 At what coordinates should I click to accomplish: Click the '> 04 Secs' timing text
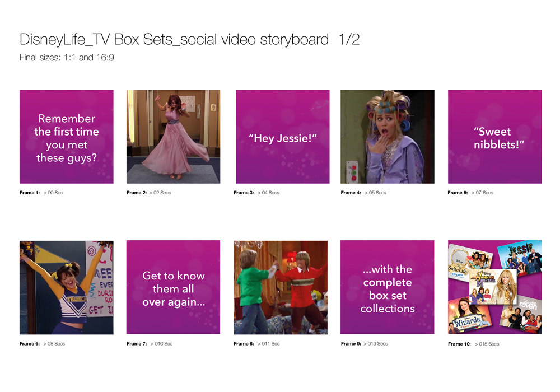[x=269, y=193]
